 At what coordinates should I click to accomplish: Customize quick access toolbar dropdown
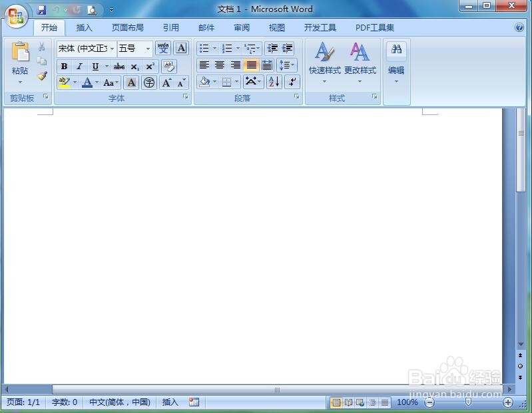coord(111,10)
